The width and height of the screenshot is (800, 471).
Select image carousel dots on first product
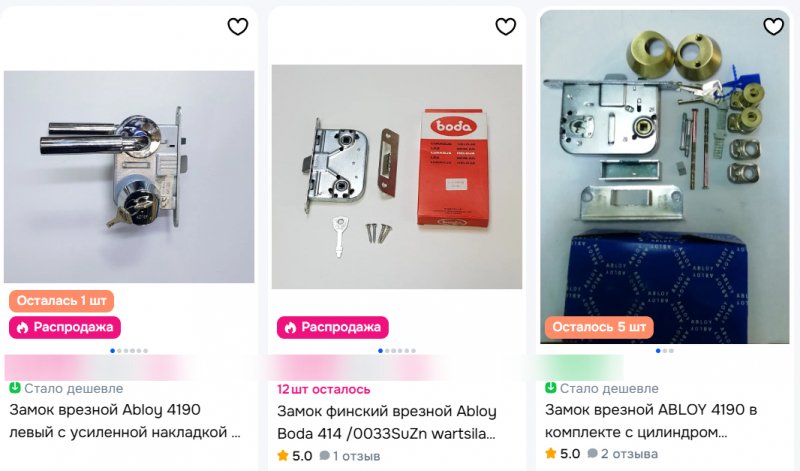129,351
